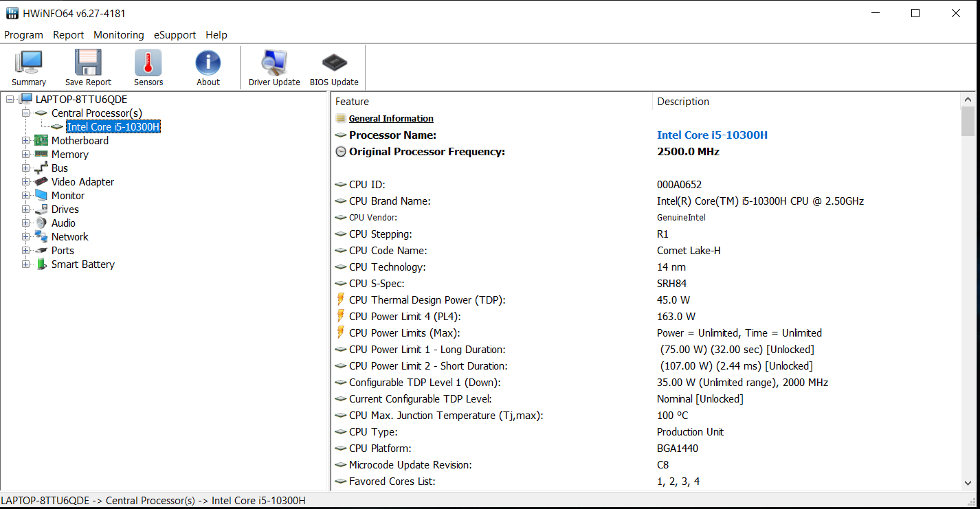The width and height of the screenshot is (980, 509).
Task: Open the Summary toolbar icon
Action: (x=29, y=63)
